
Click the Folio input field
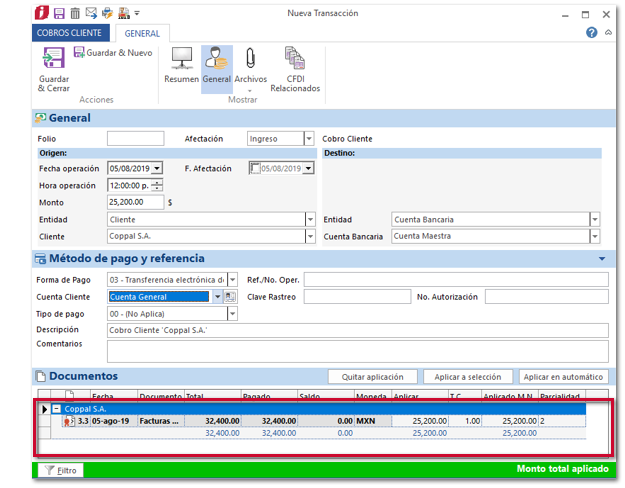point(135,139)
